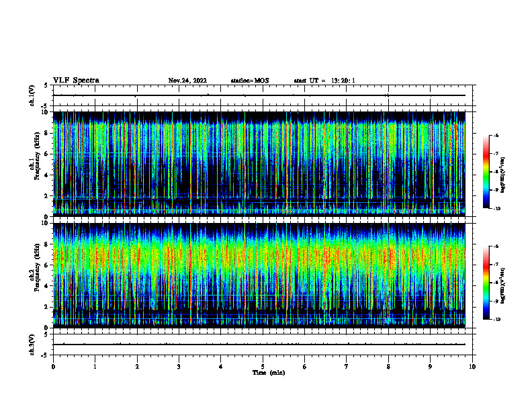
Task: Click the "-9" label on ch.2 colorbar
Action: point(496,301)
